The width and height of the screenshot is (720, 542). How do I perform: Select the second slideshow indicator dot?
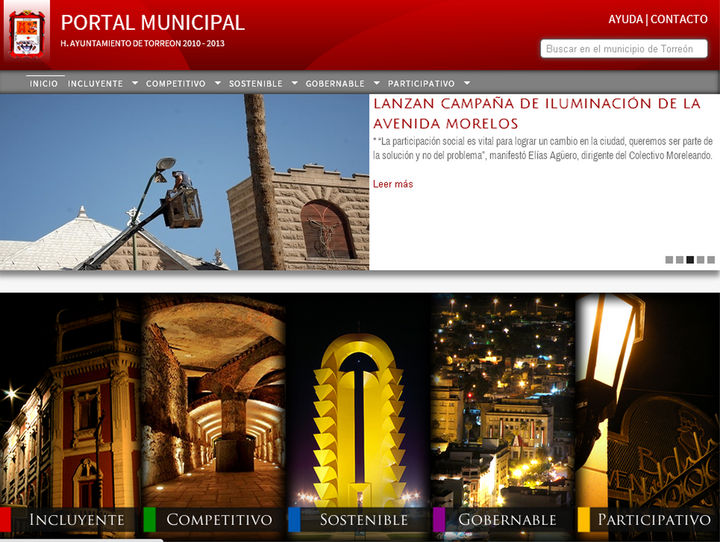point(680,260)
